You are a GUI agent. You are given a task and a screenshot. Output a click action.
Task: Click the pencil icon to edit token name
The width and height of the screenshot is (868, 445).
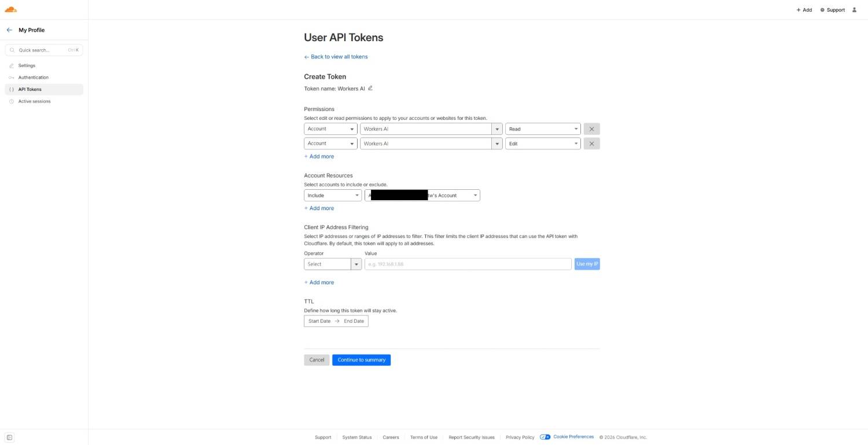[x=370, y=88]
